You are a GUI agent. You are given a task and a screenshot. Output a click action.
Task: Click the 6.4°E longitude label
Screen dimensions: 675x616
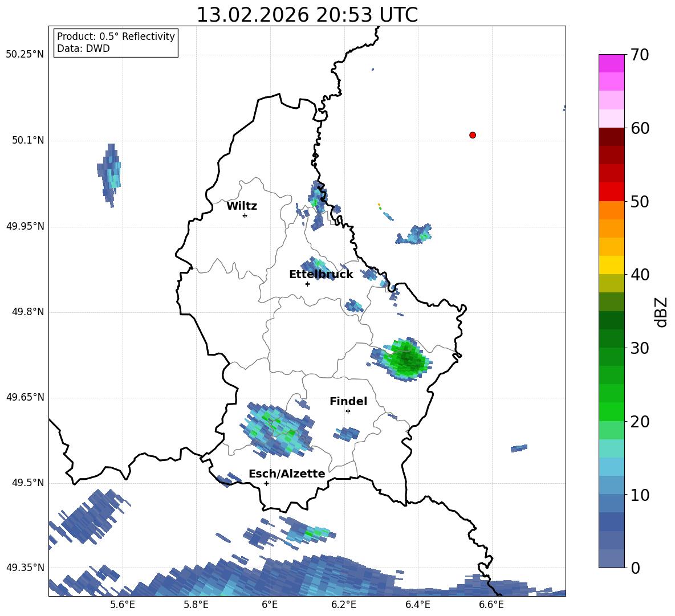point(417,605)
